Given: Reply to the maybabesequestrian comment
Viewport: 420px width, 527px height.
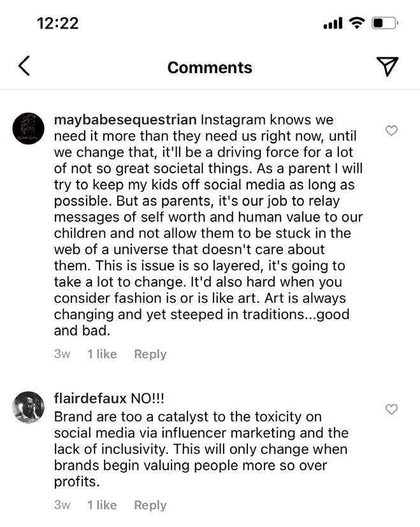Looking at the screenshot, I should (150, 354).
